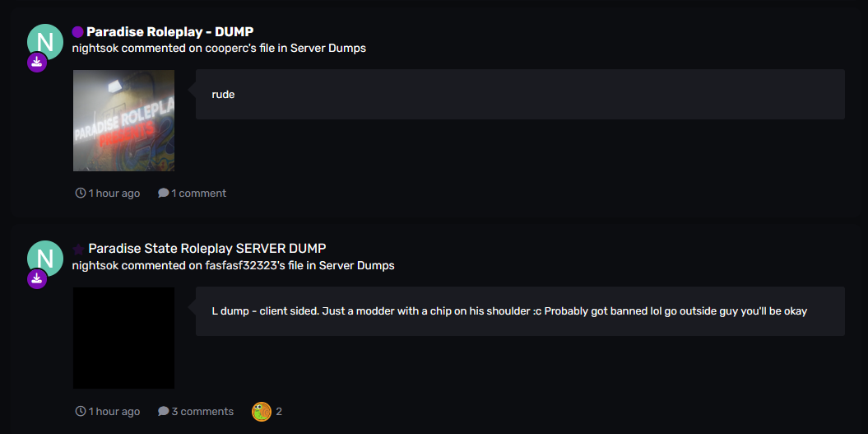Viewport: 868px width, 434px height.
Task: Open the Paradise Roleplay - DUMP title link
Action: 169,32
